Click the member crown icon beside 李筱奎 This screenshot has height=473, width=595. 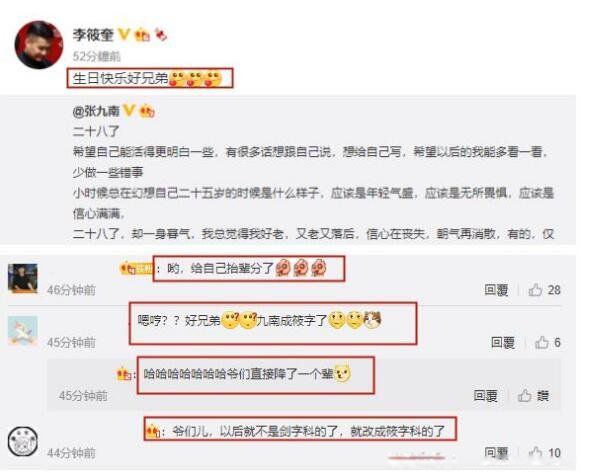(x=143, y=35)
